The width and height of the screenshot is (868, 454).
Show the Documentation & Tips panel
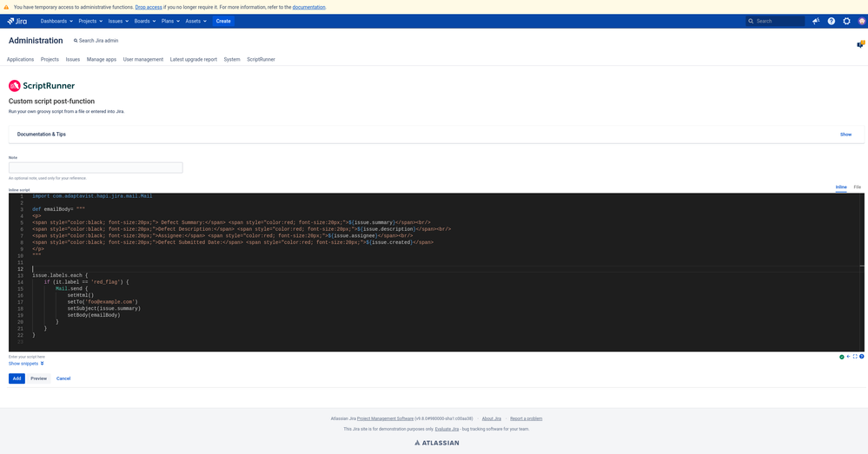pyautogui.click(x=846, y=135)
